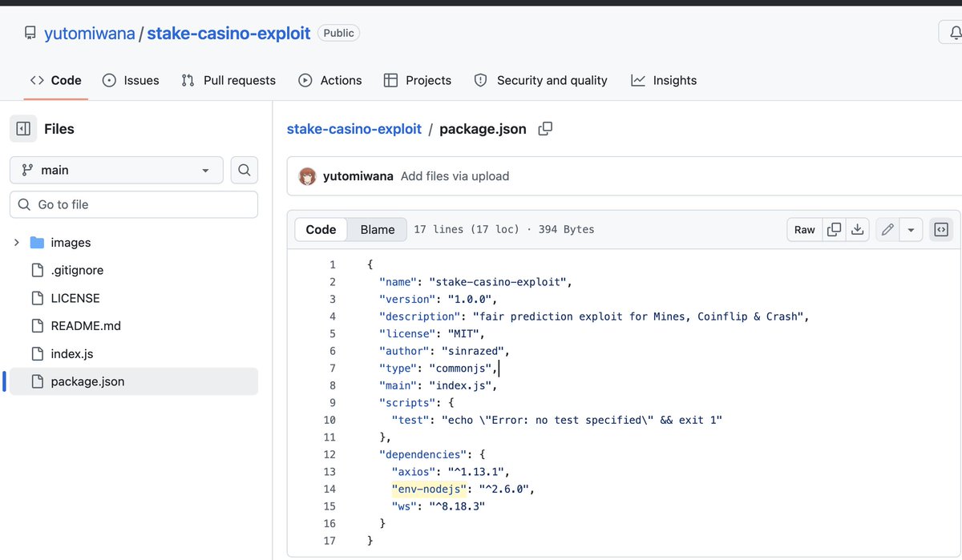The height and width of the screenshot is (560, 962).
Task: Collapse the Files side panel
Action: click(23, 128)
